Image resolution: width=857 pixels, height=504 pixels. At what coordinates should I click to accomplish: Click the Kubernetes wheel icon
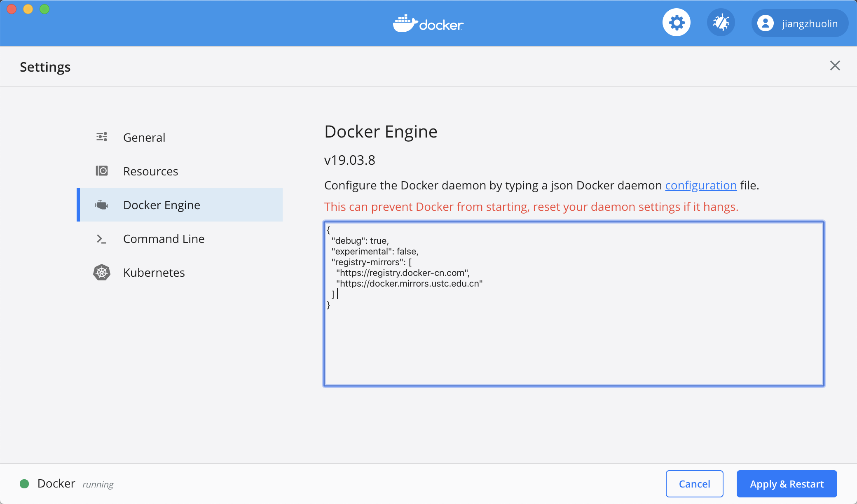pos(102,272)
